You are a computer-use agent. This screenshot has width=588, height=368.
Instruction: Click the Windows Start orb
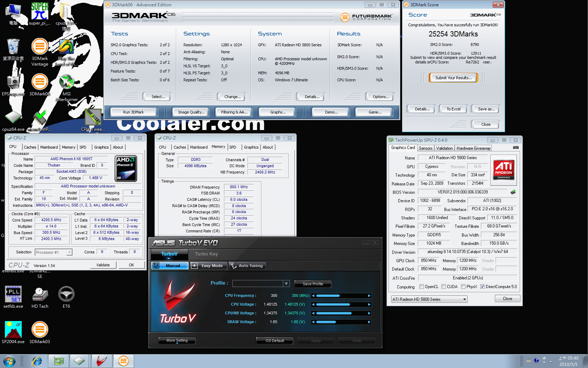point(9,361)
